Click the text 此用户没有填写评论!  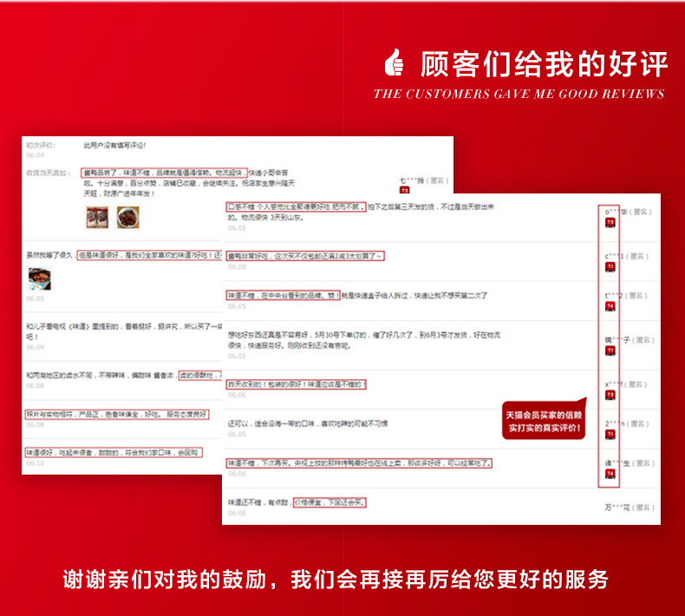point(115,145)
